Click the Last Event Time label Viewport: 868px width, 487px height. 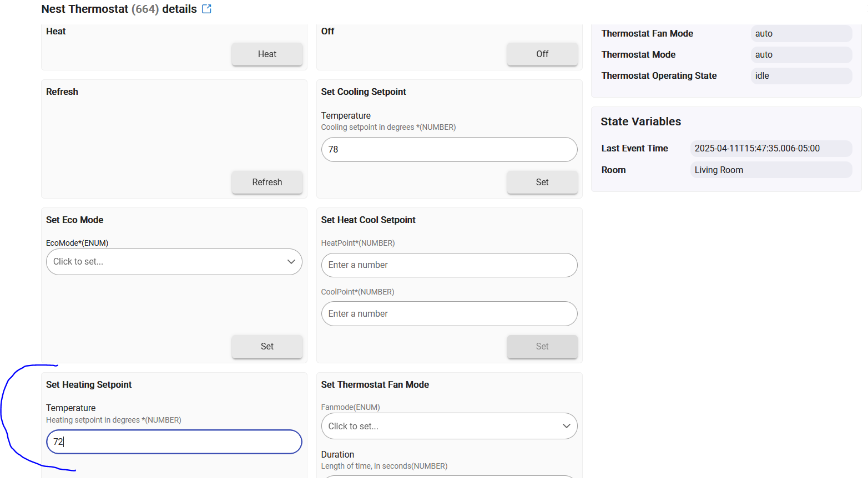coord(634,148)
